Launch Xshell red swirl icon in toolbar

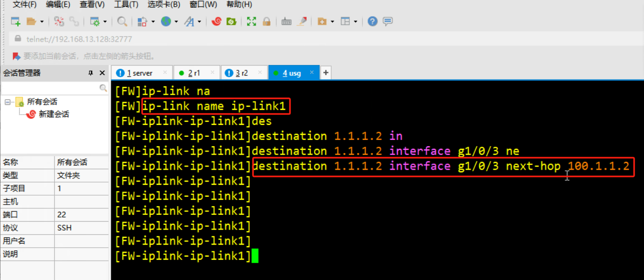(217, 21)
